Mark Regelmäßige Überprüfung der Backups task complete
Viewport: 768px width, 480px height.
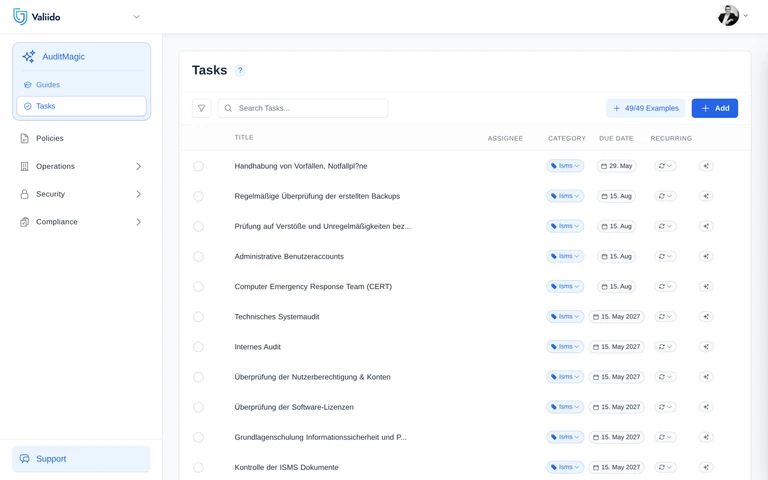(198, 196)
